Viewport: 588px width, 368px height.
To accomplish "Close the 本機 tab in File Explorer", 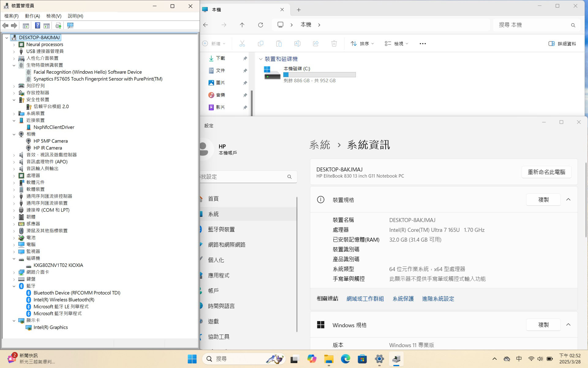I will pyautogui.click(x=282, y=10).
